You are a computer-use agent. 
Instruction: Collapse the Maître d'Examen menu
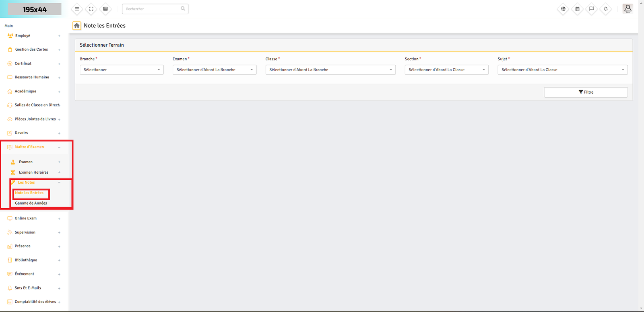coord(29,147)
